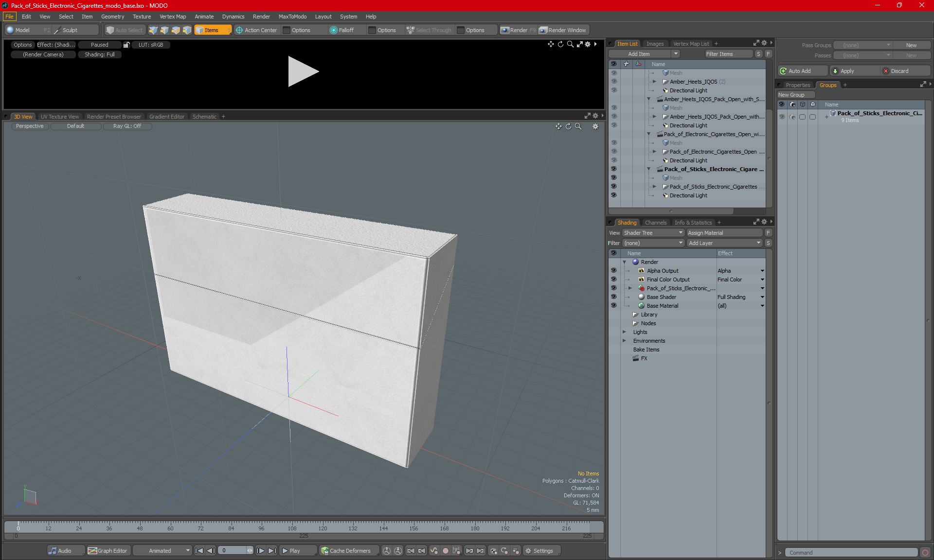Screen dimensions: 934x560
Task: Open the Render Window
Action: [x=564, y=30]
